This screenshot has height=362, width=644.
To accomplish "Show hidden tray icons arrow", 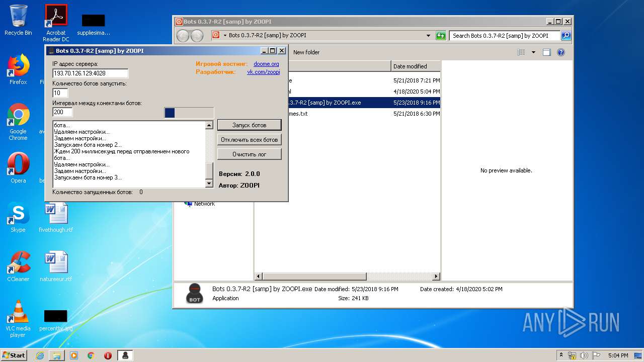I will coord(561,355).
